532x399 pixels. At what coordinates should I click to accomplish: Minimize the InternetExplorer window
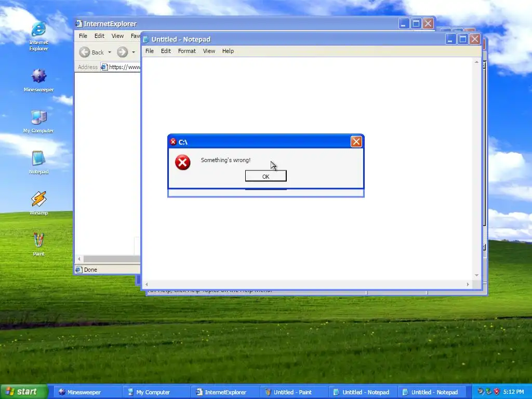coord(404,24)
